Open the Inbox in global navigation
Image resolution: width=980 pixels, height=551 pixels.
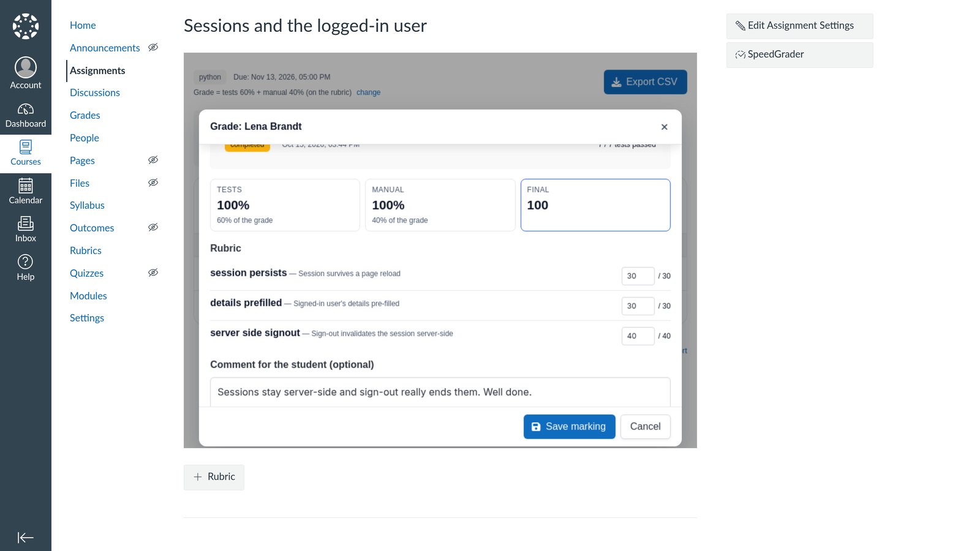coord(26,230)
